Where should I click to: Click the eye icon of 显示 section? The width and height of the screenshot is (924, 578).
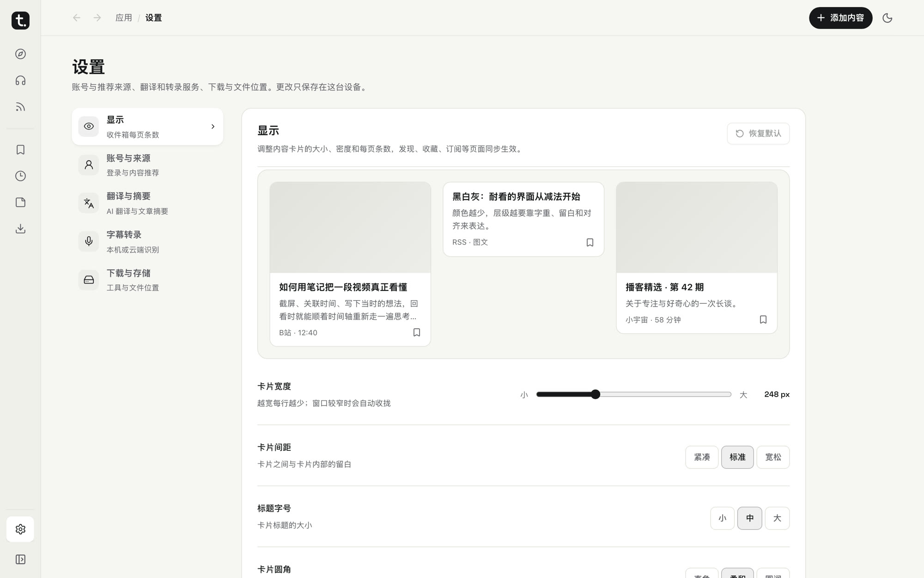89,126
